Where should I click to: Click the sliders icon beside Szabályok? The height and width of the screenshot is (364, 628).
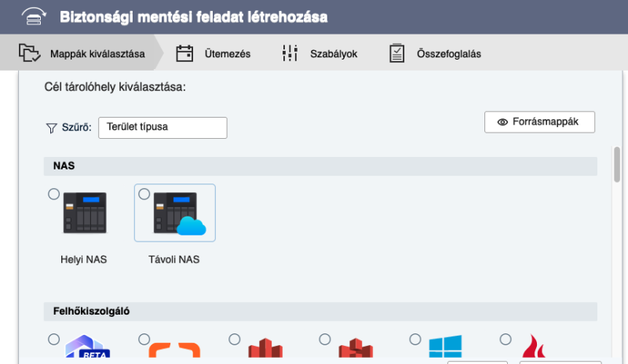(290, 53)
